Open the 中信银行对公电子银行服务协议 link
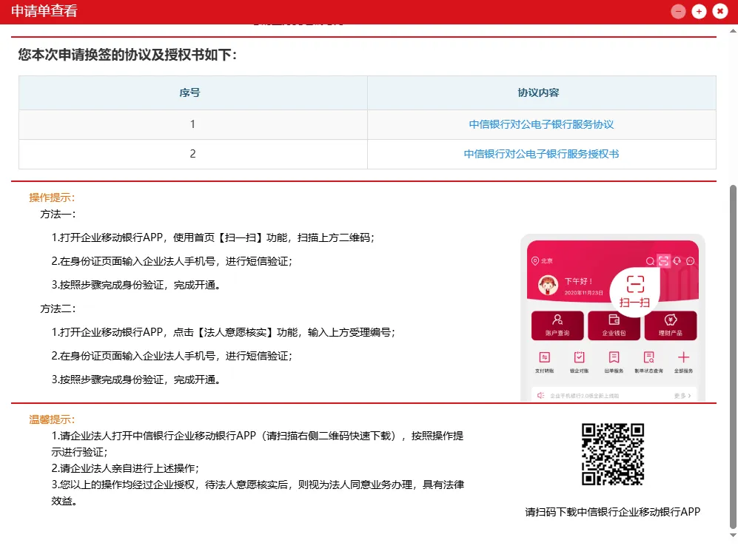This screenshot has width=738, height=560. click(541, 124)
